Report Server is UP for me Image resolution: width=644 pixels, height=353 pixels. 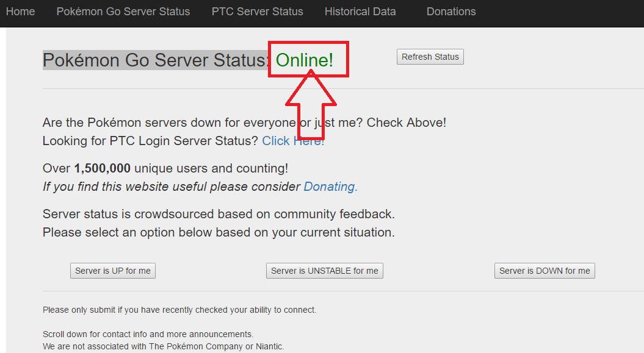tap(113, 271)
